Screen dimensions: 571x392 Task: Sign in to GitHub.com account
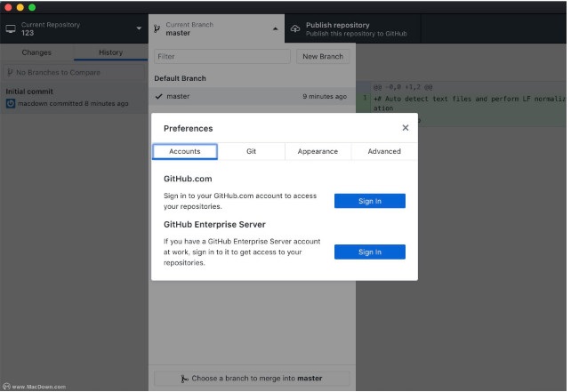click(370, 201)
